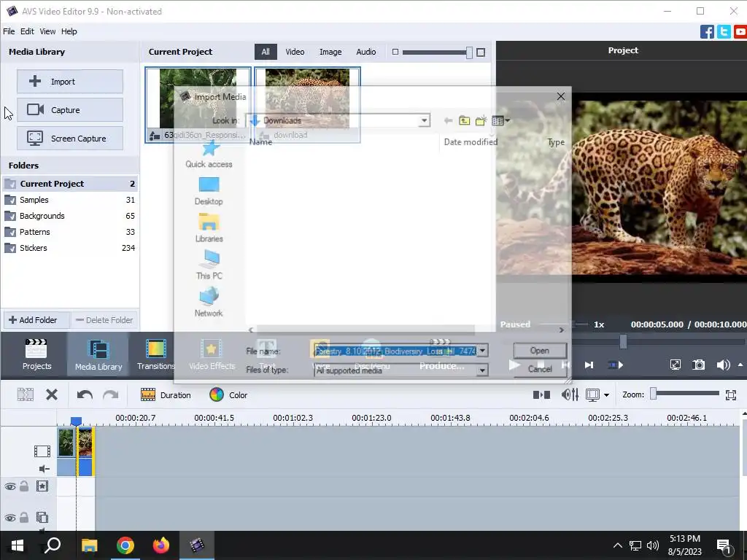747x560 pixels.
Task: Click the Capture button
Action: point(70,110)
